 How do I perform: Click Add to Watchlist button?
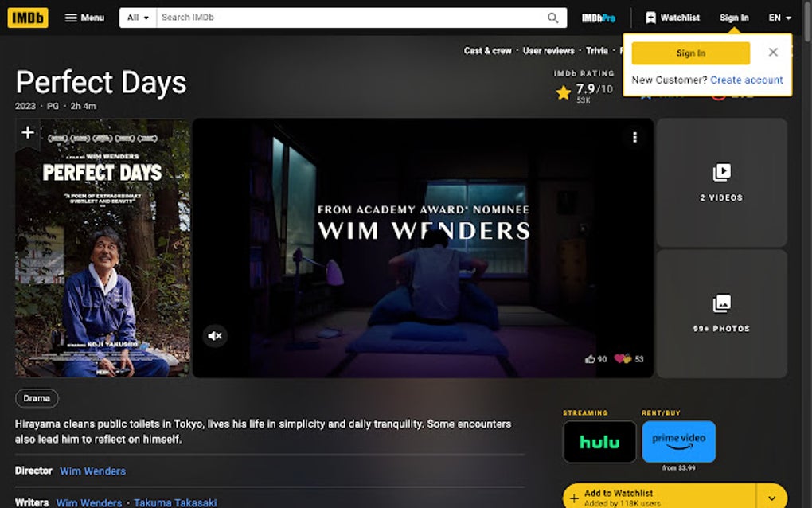point(659,497)
